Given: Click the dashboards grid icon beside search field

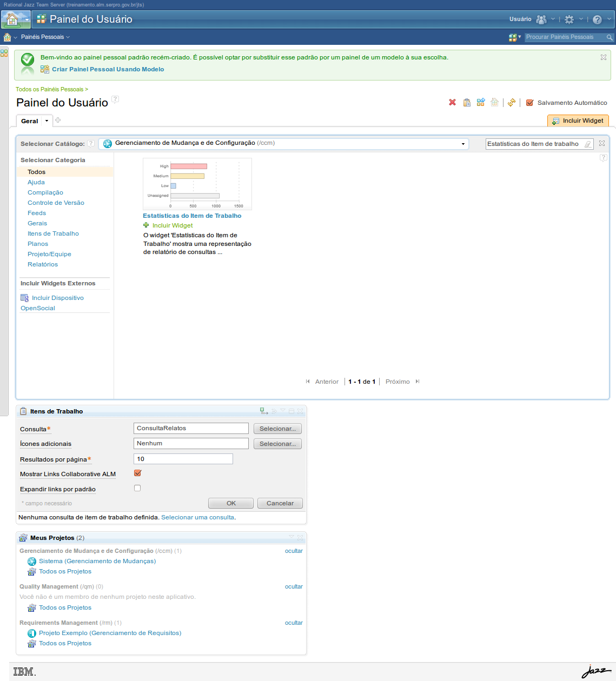Looking at the screenshot, I should (513, 37).
